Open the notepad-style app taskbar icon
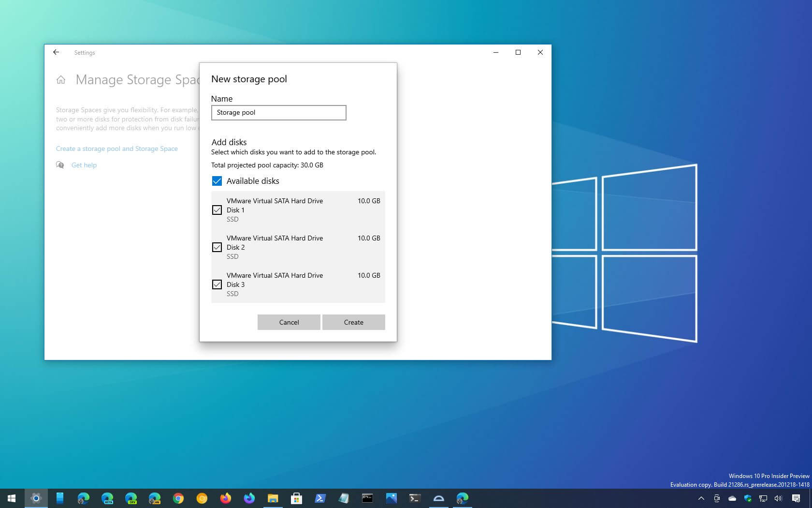Screen dimensions: 812x508 click(344, 498)
